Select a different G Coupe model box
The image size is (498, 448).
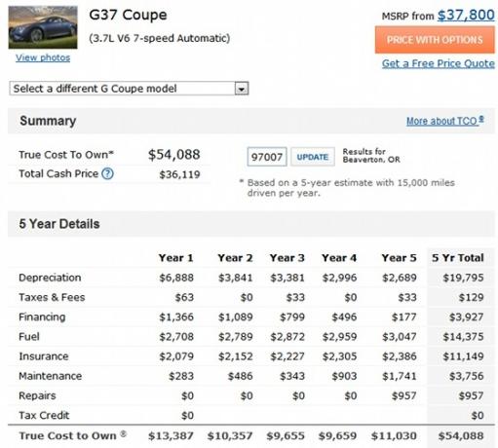click(x=129, y=89)
